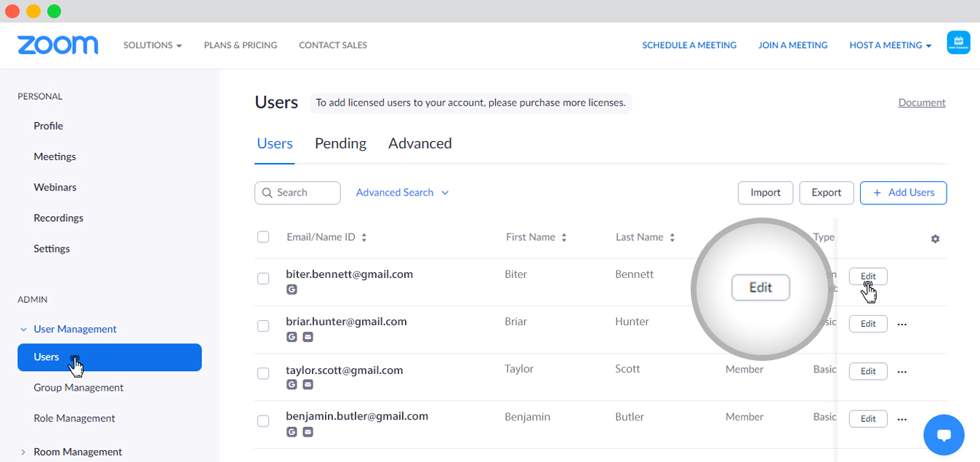This screenshot has width=980, height=462.
Task: Open more options ellipsis for Taylor Scott
Action: pos(902,372)
